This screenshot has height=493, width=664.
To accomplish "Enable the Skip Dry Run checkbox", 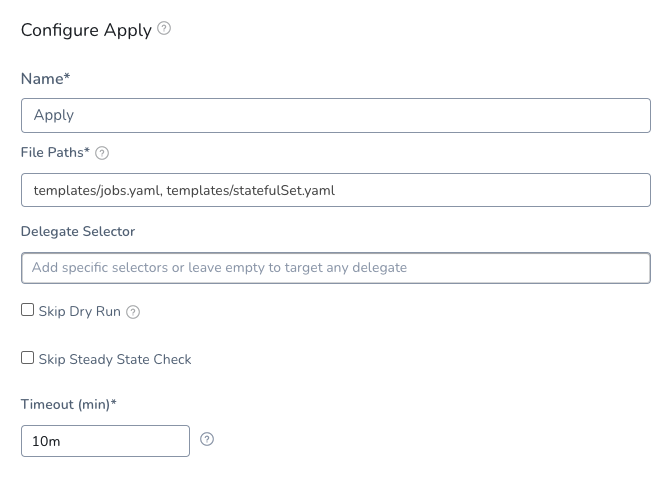I will tap(28, 310).
